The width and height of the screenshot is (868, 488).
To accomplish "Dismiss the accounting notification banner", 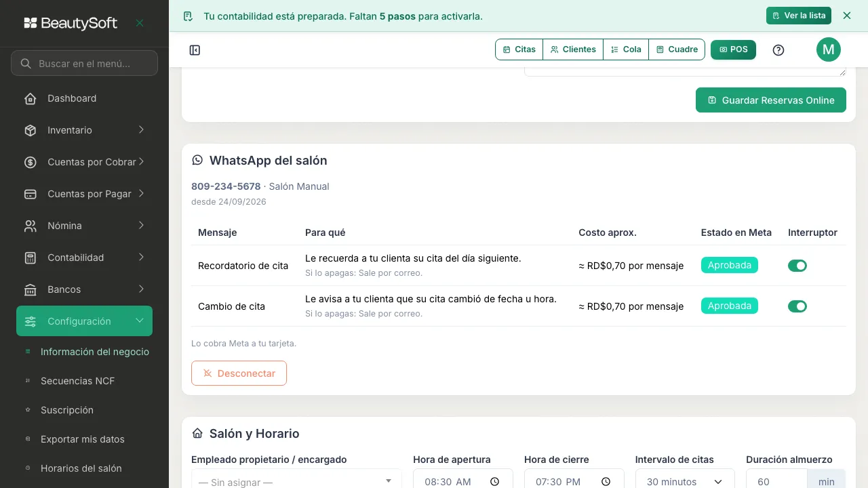I will (847, 16).
